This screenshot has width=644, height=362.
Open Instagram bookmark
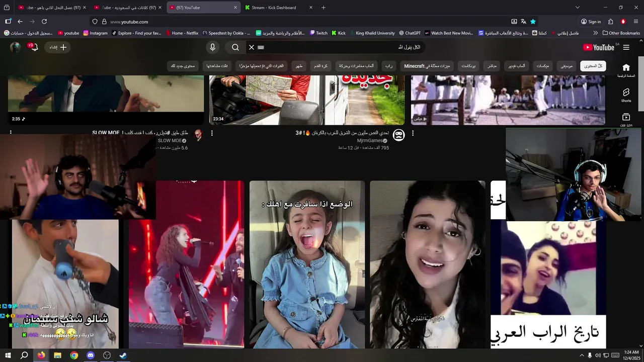pyautogui.click(x=95, y=33)
